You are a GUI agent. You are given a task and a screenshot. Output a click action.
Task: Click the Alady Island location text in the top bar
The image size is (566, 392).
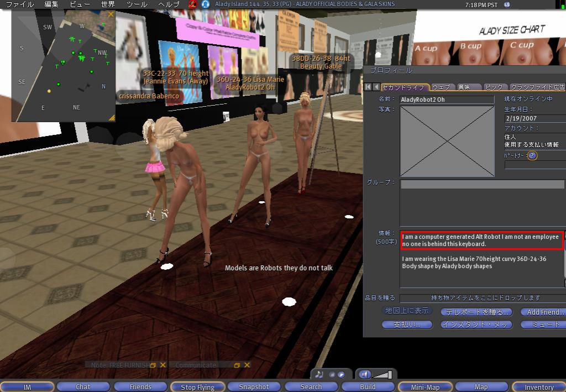point(305,4)
